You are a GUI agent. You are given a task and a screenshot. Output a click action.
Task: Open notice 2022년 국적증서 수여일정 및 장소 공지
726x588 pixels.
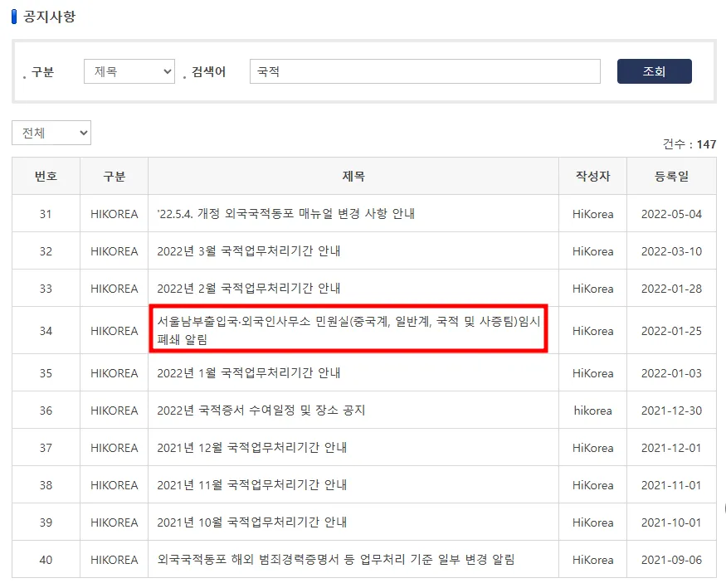[261, 411]
